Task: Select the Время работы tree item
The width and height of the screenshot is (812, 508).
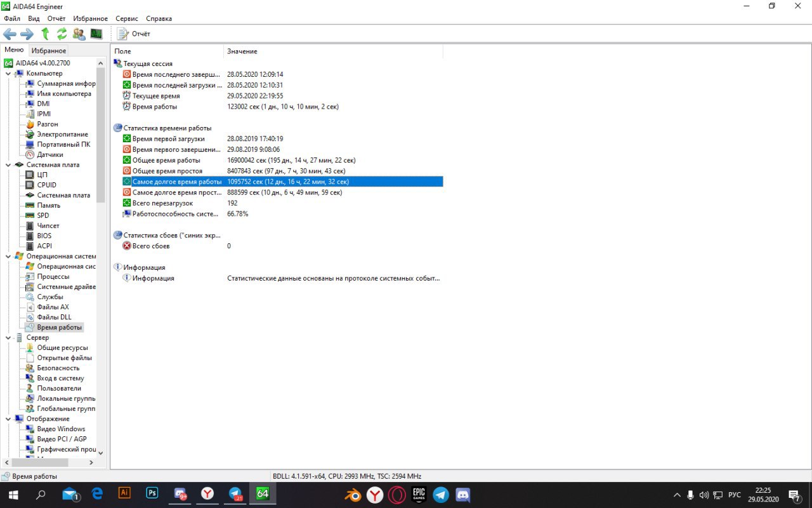Action: coord(54,328)
